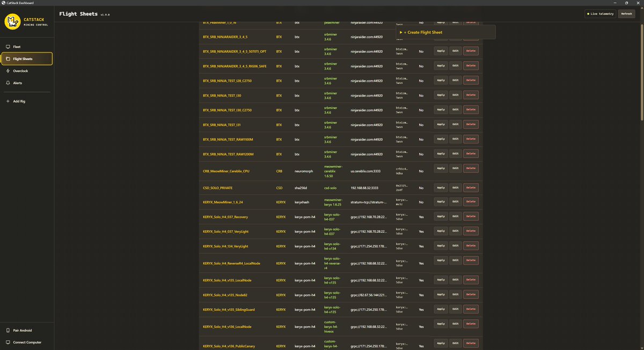The height and width of the screenshot is (350, 644).
Task: Click the 192.168.68.32:3333 pool address
Action: [x=364, y=188]
